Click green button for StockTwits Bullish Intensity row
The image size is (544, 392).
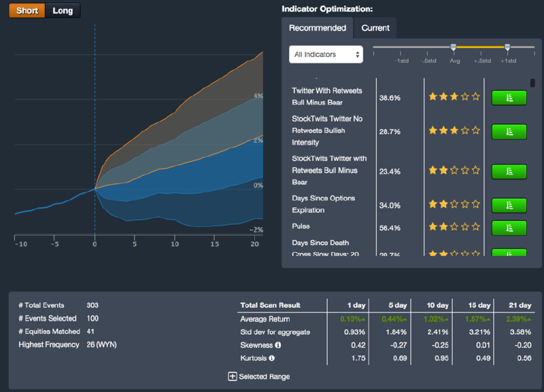pyautogui.click(x=509, y=130)
